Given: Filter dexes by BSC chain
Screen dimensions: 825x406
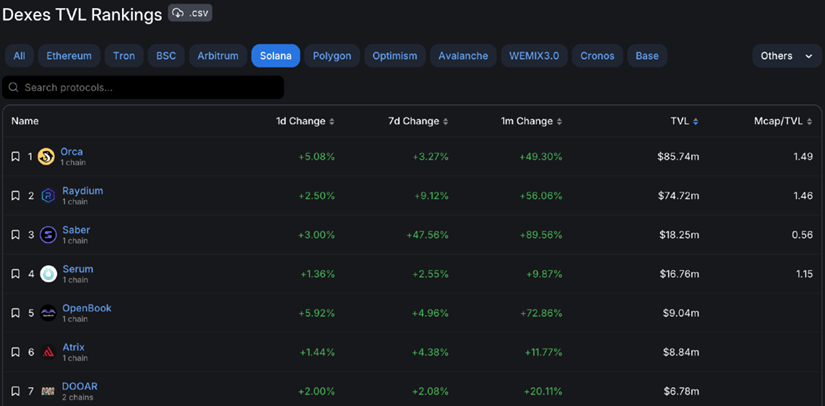Looking at the screenshot, I should click(x=166, y=56).
